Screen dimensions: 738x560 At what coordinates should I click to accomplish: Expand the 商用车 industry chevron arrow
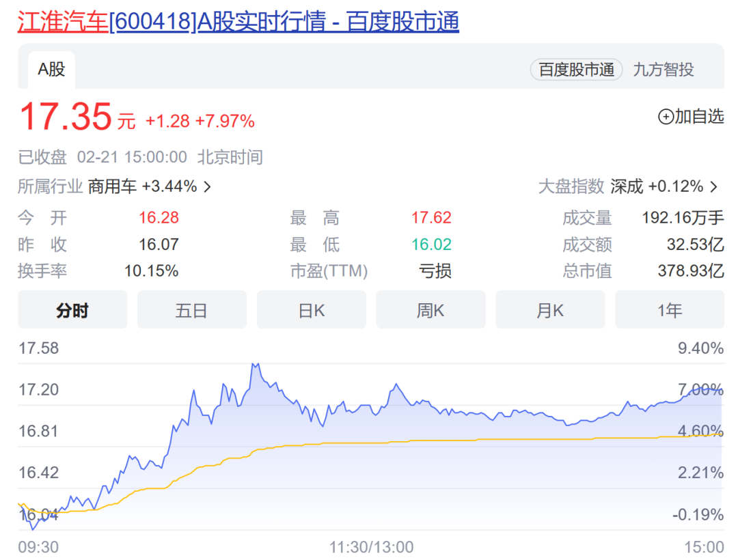point(207,187)
